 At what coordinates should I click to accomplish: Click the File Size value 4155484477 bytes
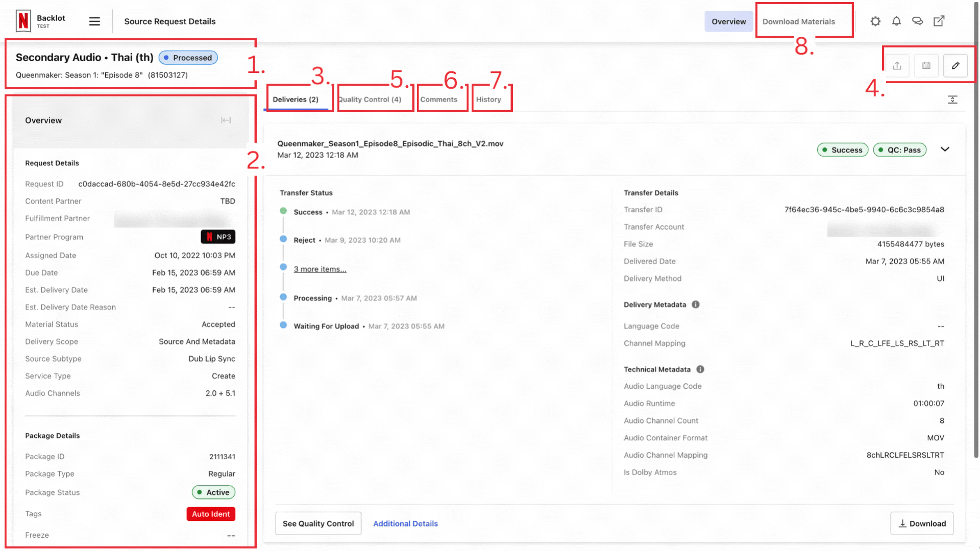point(911,244)
